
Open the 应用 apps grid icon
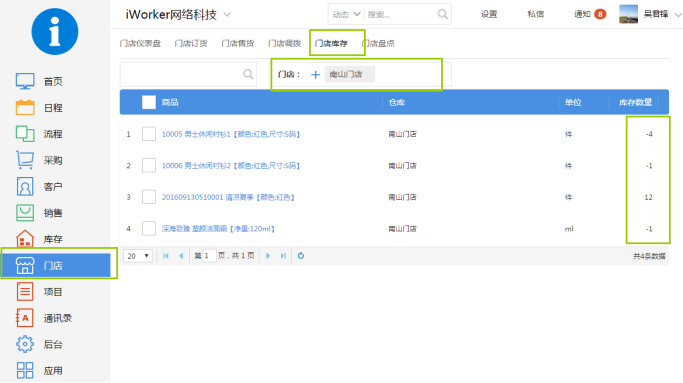click(25, 370)
